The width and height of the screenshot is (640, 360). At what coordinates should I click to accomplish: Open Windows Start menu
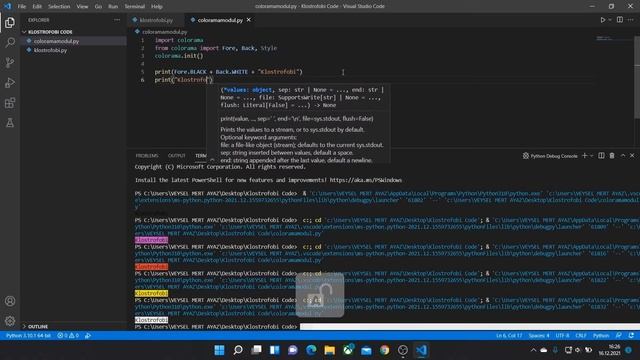click(219, 350)
